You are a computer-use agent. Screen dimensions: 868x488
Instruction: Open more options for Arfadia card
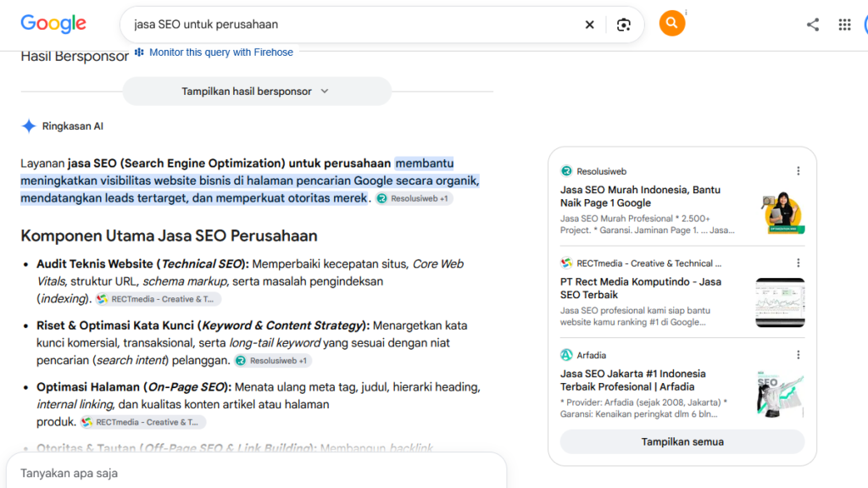(x=798, y=355)
